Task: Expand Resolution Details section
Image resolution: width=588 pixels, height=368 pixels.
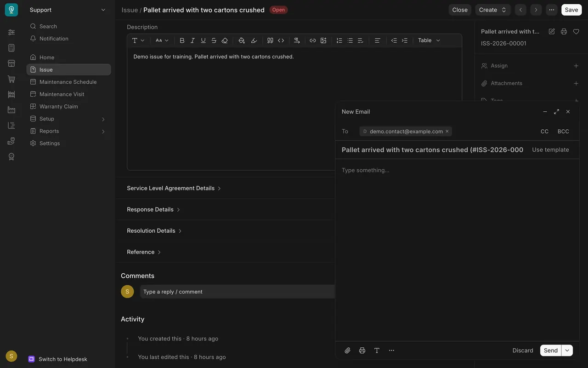Action: coord(154,230)
